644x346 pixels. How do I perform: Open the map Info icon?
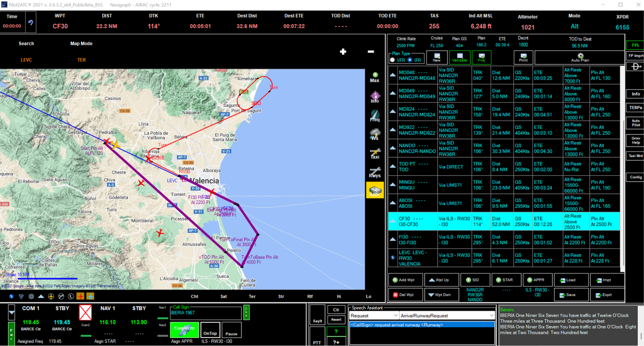point(375,97)
